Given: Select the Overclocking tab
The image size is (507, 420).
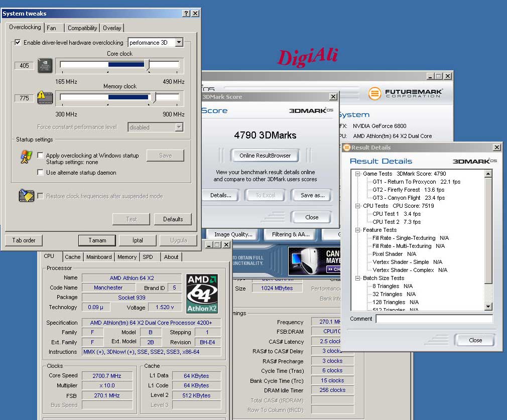Looking at the screenshot, I should [25, 27].
